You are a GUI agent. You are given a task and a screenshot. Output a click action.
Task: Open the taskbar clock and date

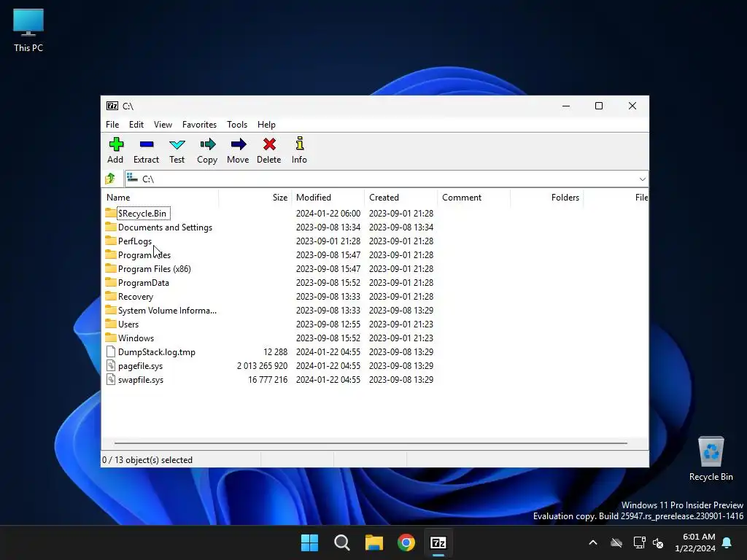[695, 542]
